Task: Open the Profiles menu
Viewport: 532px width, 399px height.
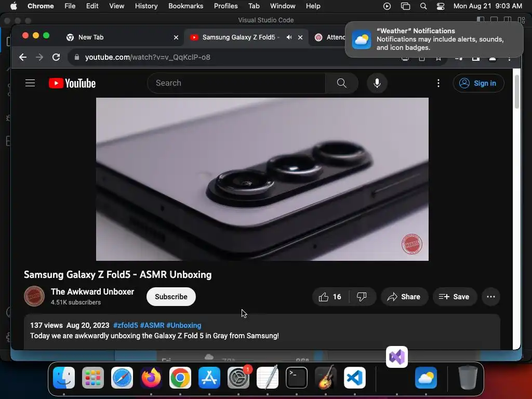Action: [x=225, y=6]
